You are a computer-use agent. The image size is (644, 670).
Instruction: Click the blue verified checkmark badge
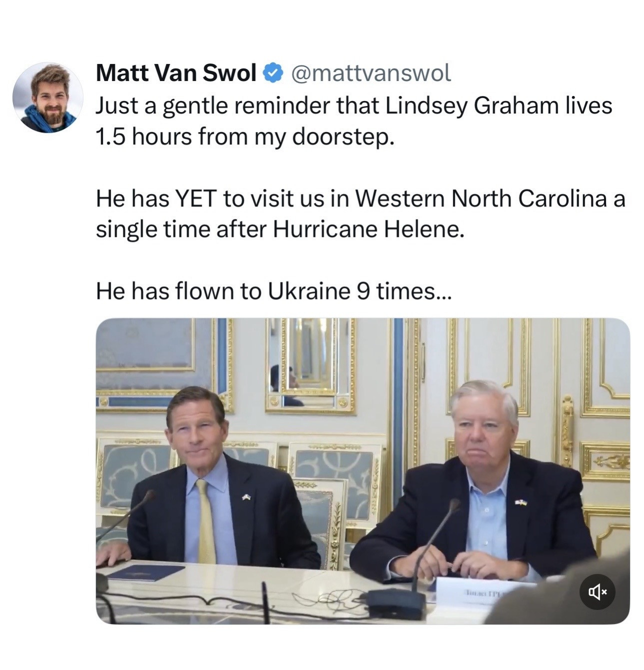[x=272, y=73]
